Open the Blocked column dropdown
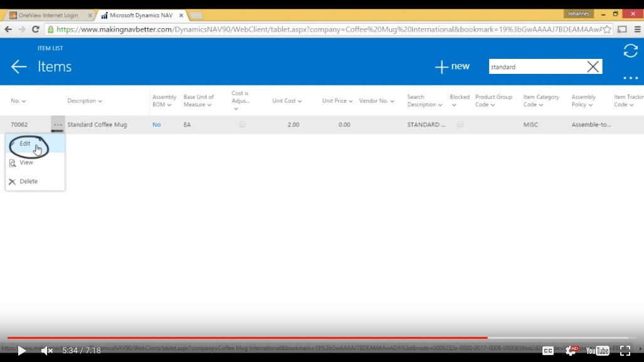The width and height of the screenshot is (644, 362). click(x=454, y=105)
